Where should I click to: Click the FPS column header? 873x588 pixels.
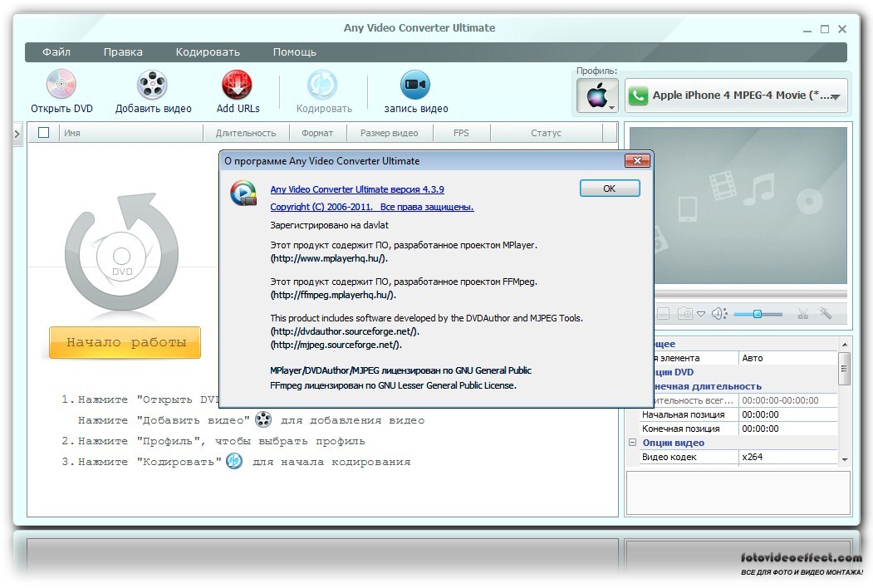pos(461,133)
